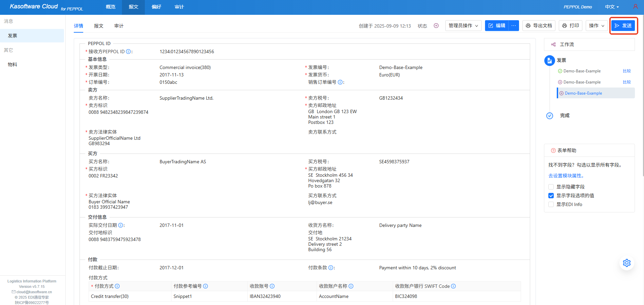Screen dimensions: 644x305
Task: Expand the 管理员操作 dropdown
Action: pos(463,26)
